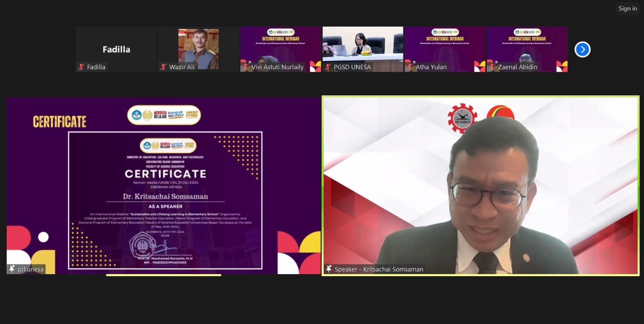The image size is (644, 324).
Task: Click the 'Wazir Ali' name label
Action: pos(182,67)
